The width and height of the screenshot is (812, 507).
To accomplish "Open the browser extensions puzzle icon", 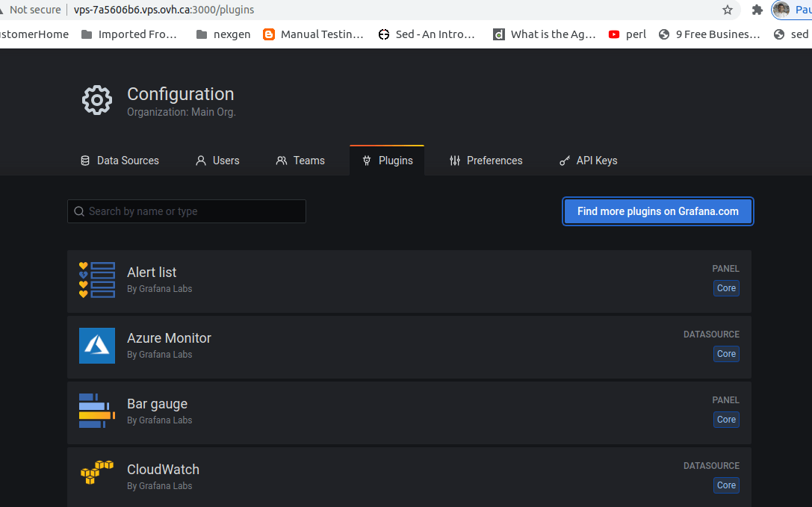I will click(757, 10).
